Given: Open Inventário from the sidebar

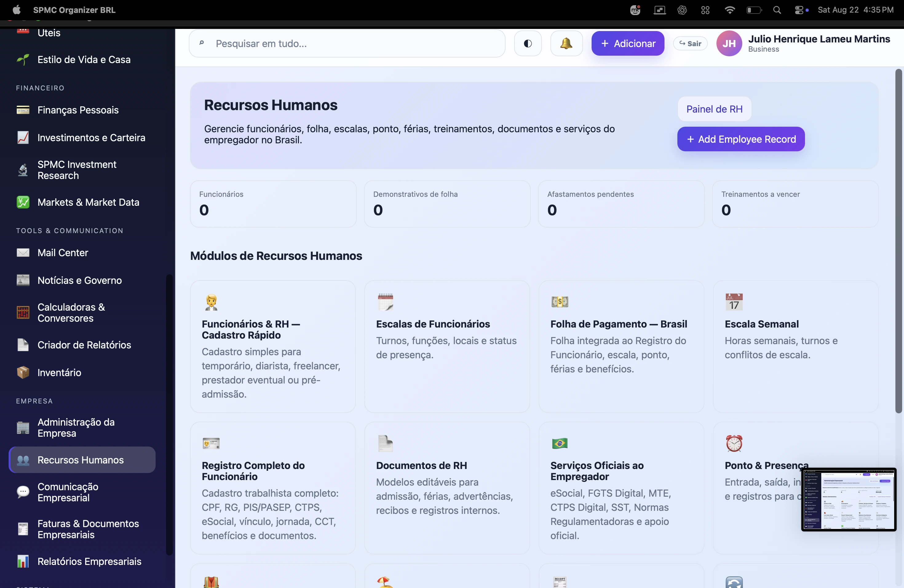Looking at the screenshot, I should coord(82,373).
